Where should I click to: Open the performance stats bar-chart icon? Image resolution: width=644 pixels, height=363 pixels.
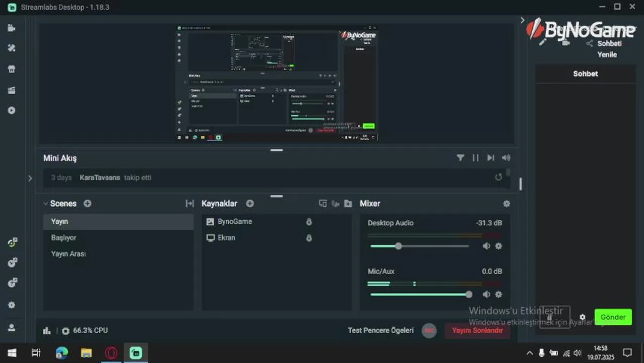(47, 331)
